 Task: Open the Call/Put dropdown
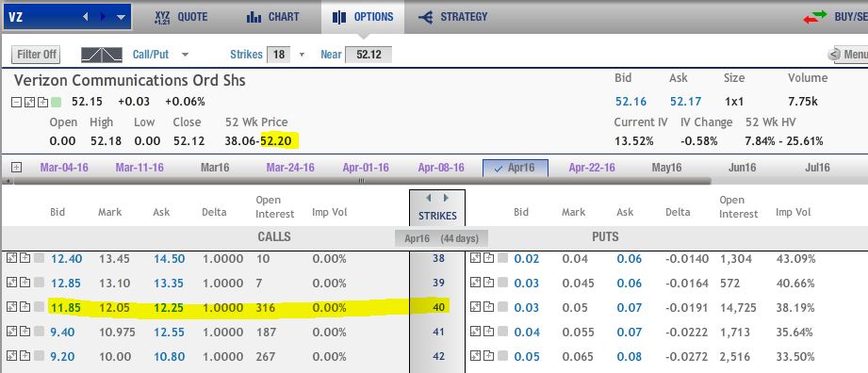pos(160,55)
